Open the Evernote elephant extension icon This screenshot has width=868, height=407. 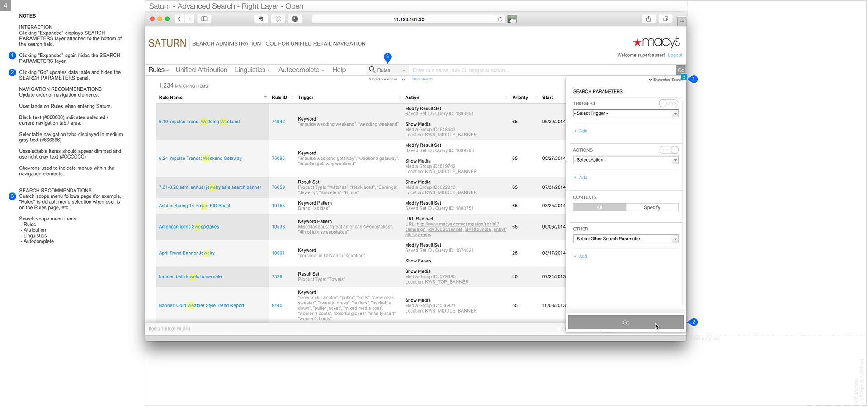coord(261,19)
